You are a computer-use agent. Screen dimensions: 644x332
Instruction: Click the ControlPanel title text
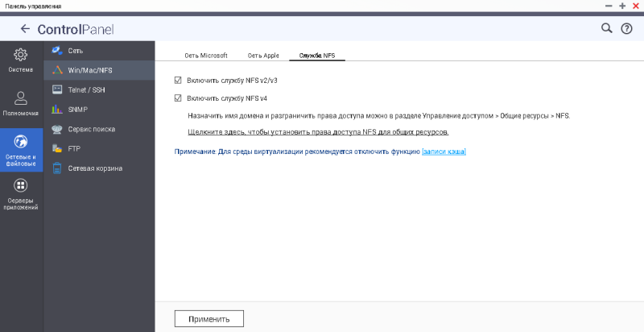tap(76, 29)
